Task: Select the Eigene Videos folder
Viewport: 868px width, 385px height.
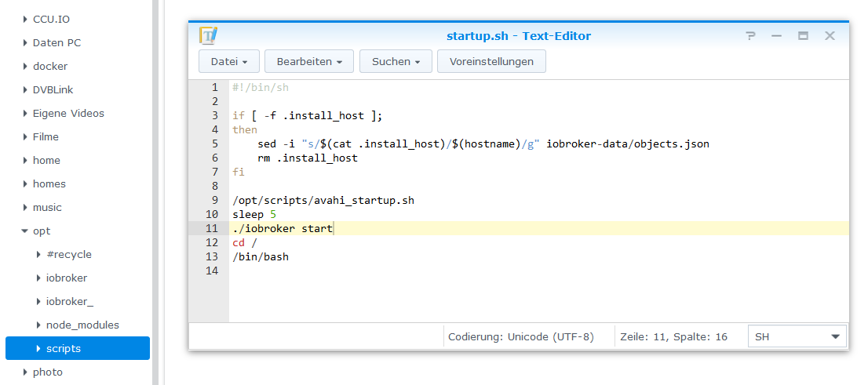Action: coord(68,113)
